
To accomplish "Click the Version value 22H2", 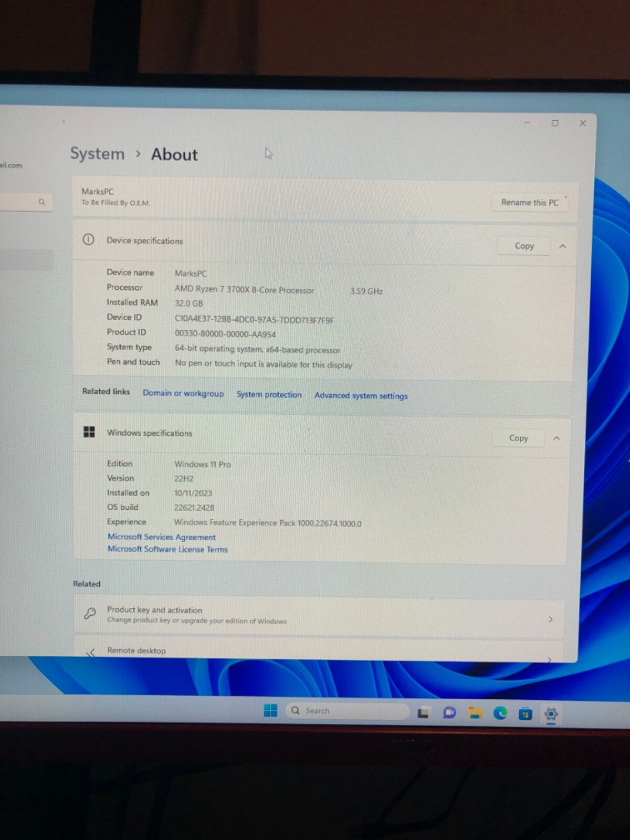I will tap(184, 479).
